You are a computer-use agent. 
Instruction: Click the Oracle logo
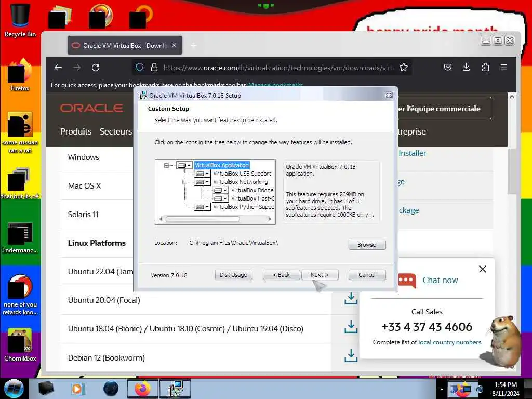tap(91, 108)
